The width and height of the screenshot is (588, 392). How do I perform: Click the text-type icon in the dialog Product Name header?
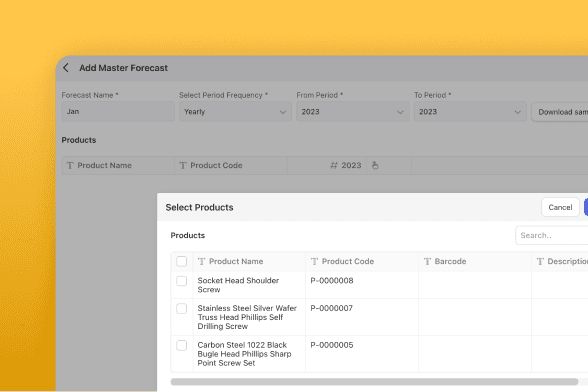pos(201,261)
